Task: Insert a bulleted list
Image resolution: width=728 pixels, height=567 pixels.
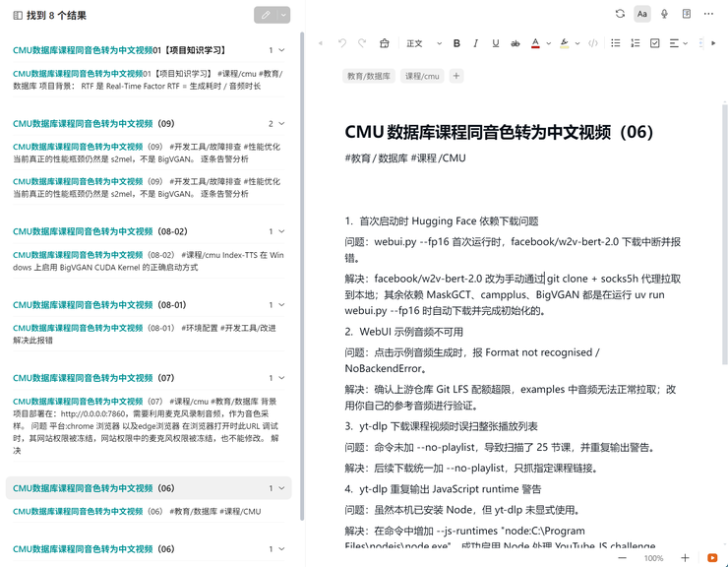Action: [x=615, y=43]
